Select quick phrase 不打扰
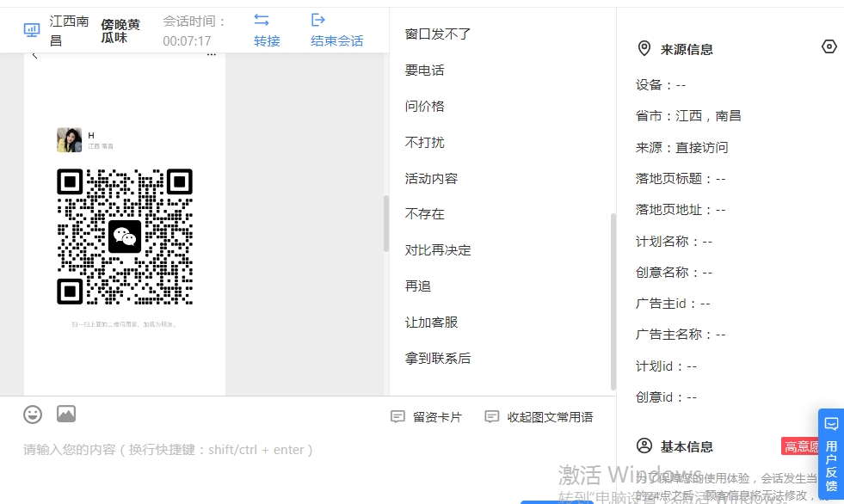The image size is (844, 504). point(425,142)
